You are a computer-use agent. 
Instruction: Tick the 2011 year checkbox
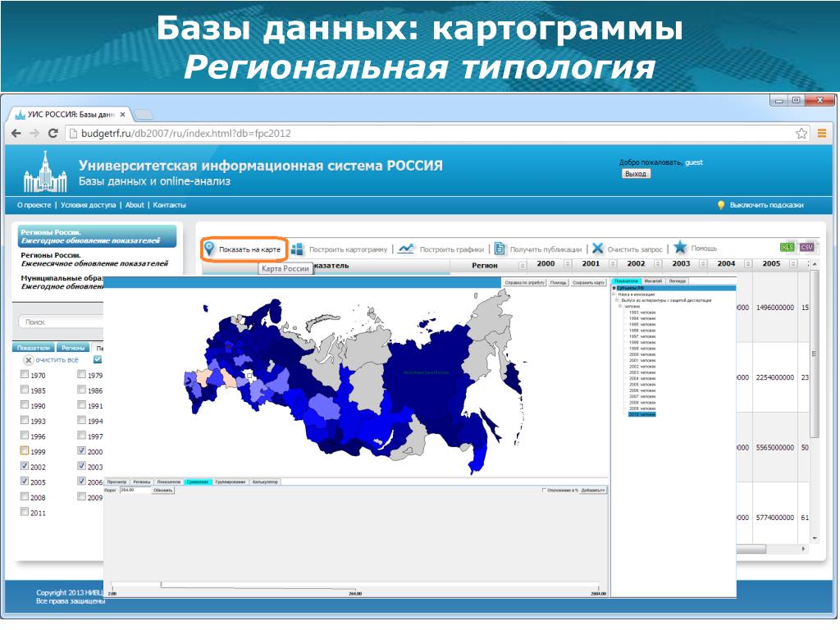(25, 512)
